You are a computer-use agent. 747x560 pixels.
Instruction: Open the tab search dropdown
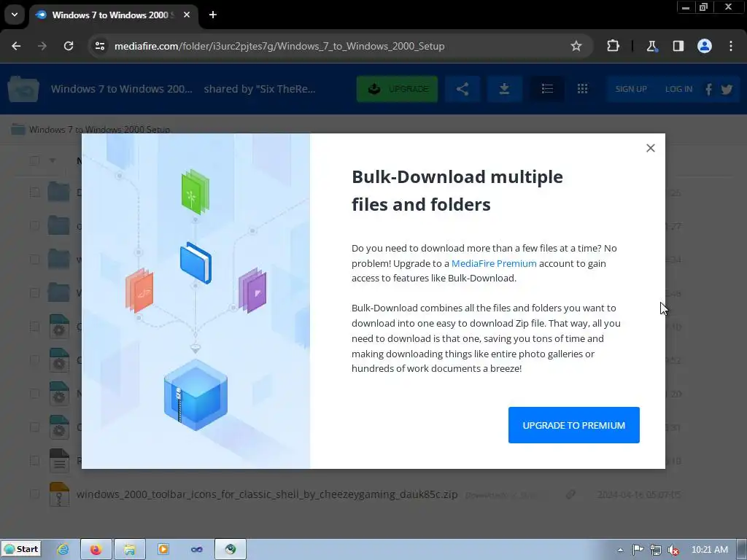[x=15, y=15]
